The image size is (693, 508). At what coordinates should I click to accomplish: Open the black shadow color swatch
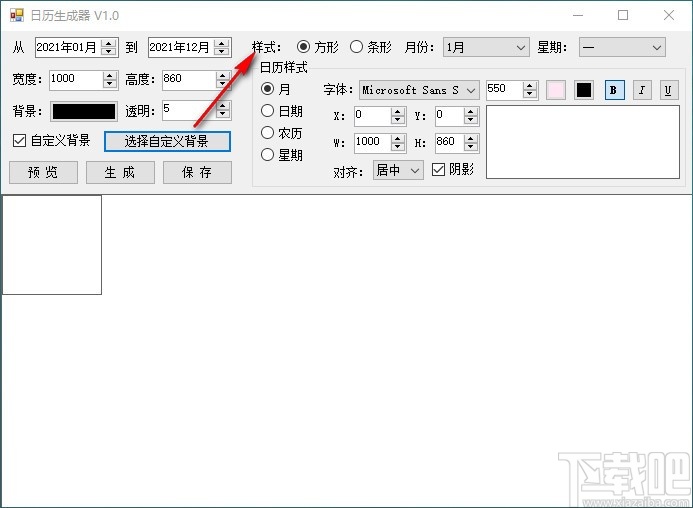(x=583, y=90)
